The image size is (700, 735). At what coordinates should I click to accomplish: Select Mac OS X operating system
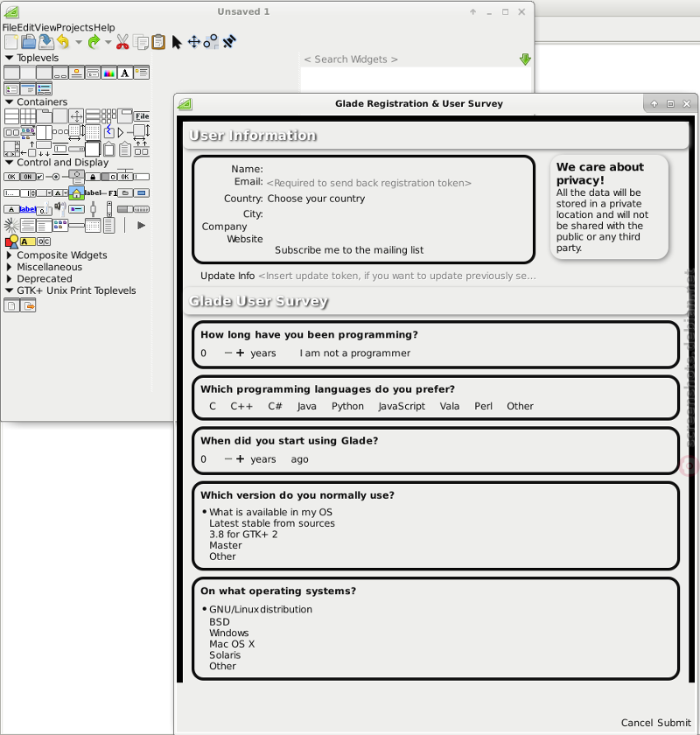[x=232, y=644]
